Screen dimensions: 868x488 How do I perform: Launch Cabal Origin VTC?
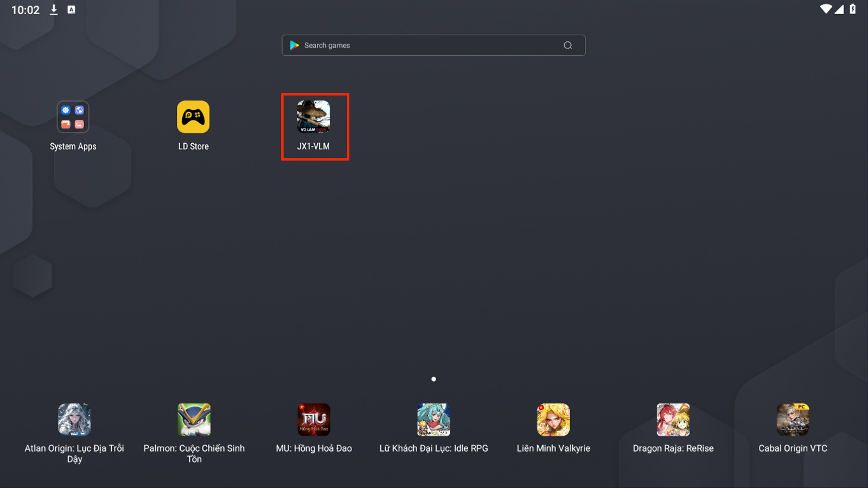point(793,420)
